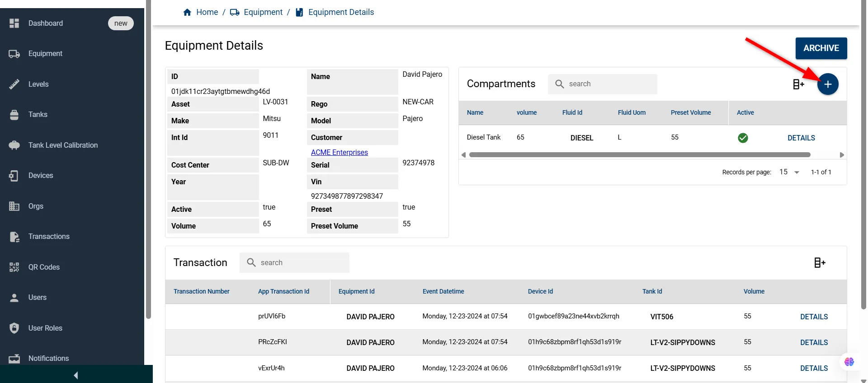Viewport: 868px width, 383px height.
Task: Click the User Roles shield icon
Action: click(14, 328)
